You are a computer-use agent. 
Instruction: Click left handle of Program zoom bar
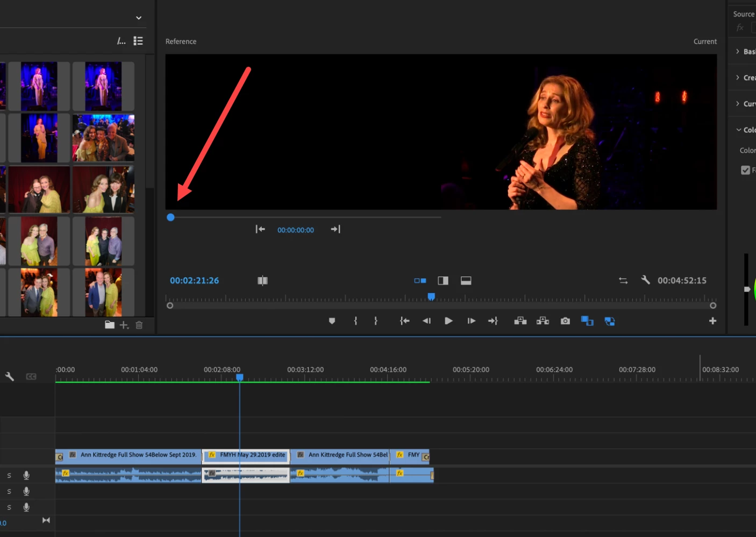(x=170, y=306)
